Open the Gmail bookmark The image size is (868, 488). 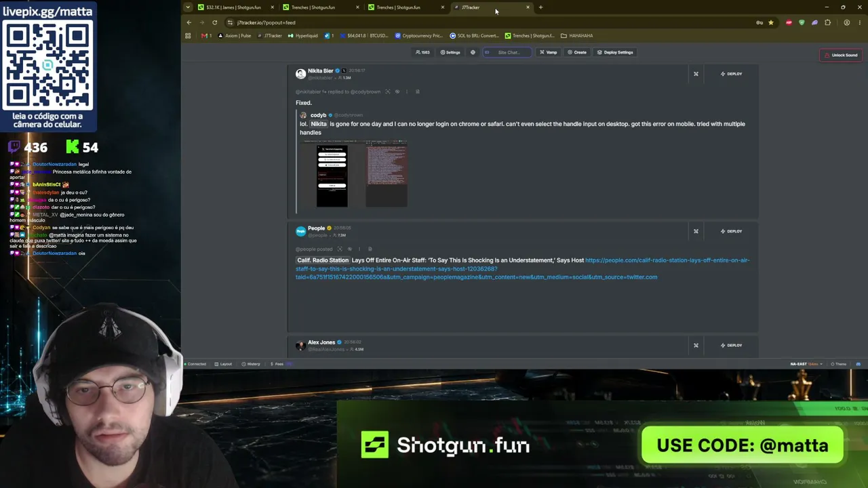coord(206,36)
